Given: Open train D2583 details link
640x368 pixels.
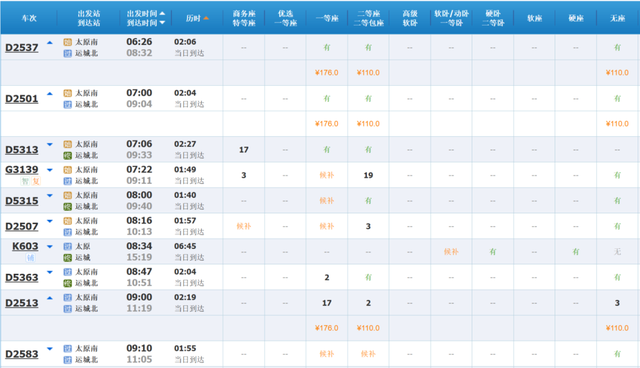Looking at the screenshot, I should (22, 354).
